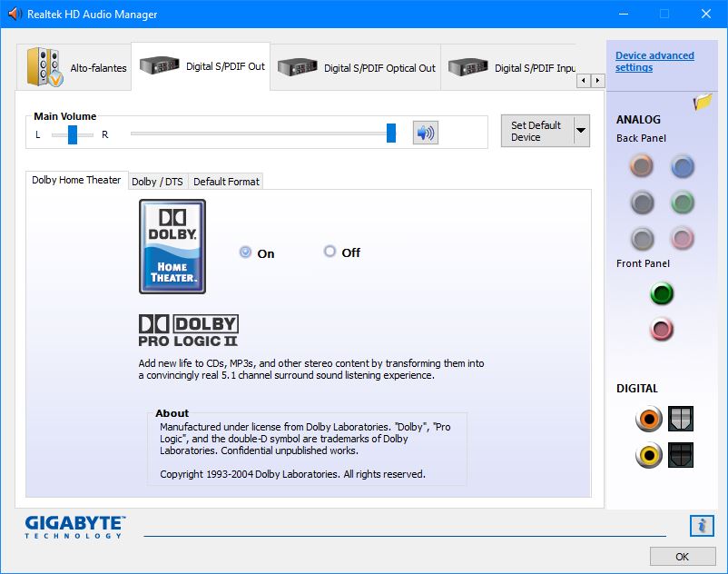Click the Dolby Home Theater logo

point(172,247)
